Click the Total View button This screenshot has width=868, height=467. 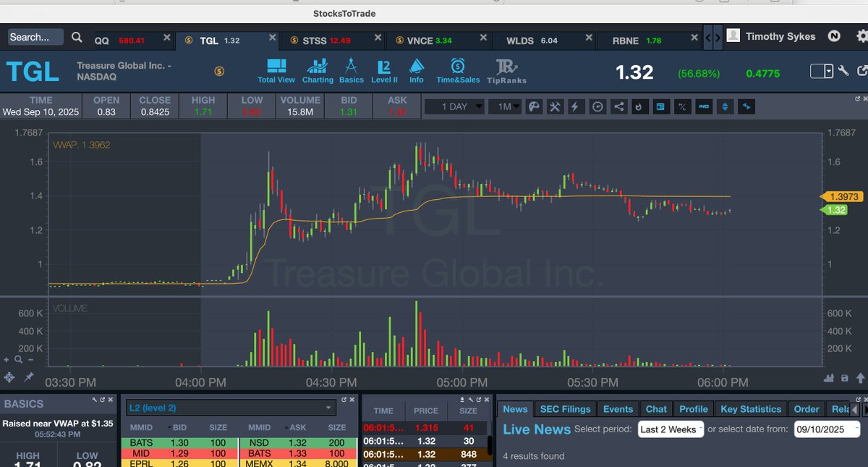(x=276, y=69)
